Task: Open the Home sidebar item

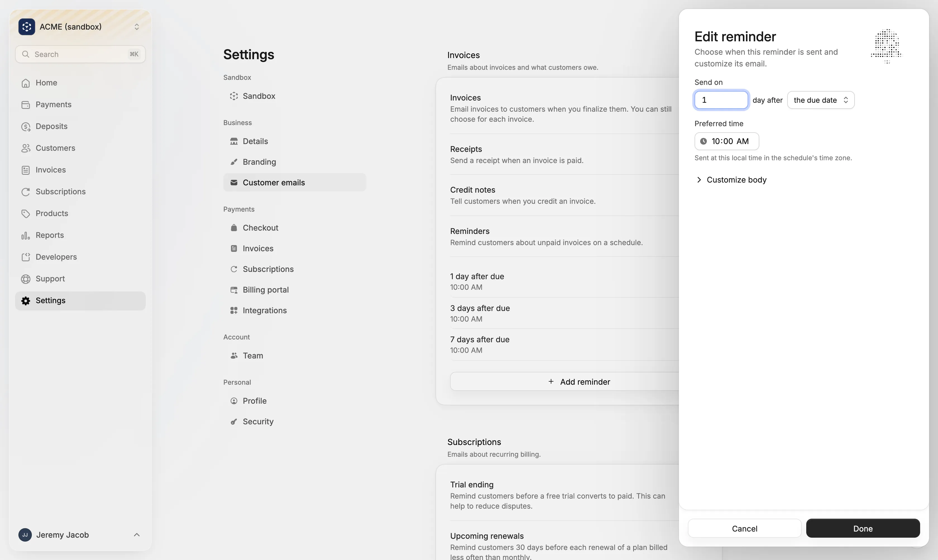Action: tap(80, 83)
